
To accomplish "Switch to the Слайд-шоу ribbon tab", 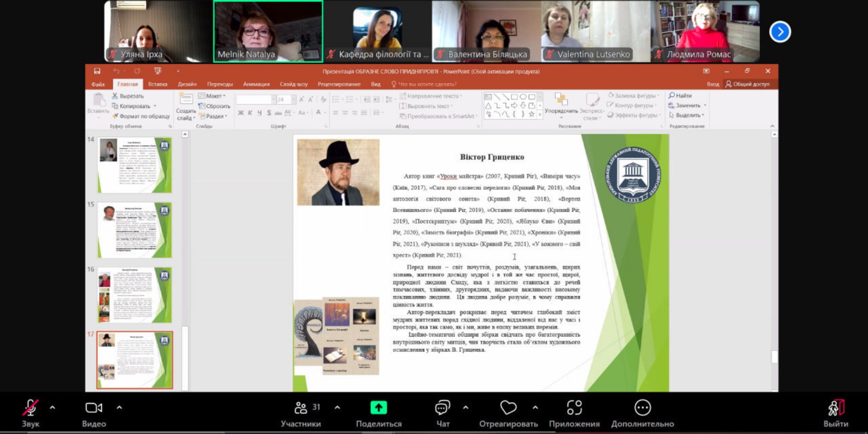I will tap(293, 84).
